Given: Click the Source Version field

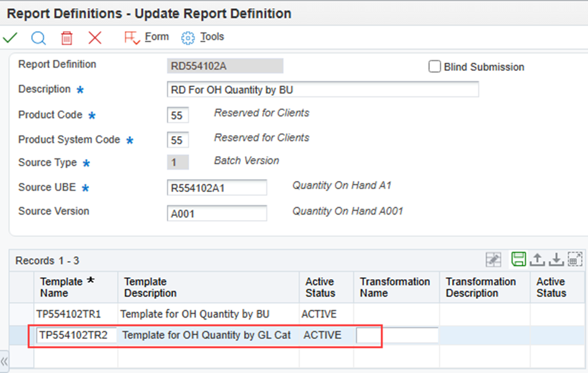Looking at the screenshot, I should [x=217, y=213].
